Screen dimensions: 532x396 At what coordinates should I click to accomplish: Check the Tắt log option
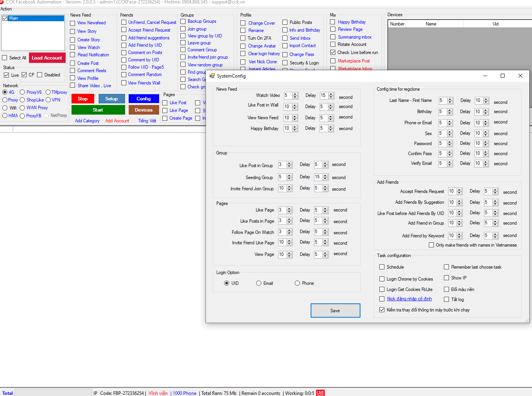point(446,300)
